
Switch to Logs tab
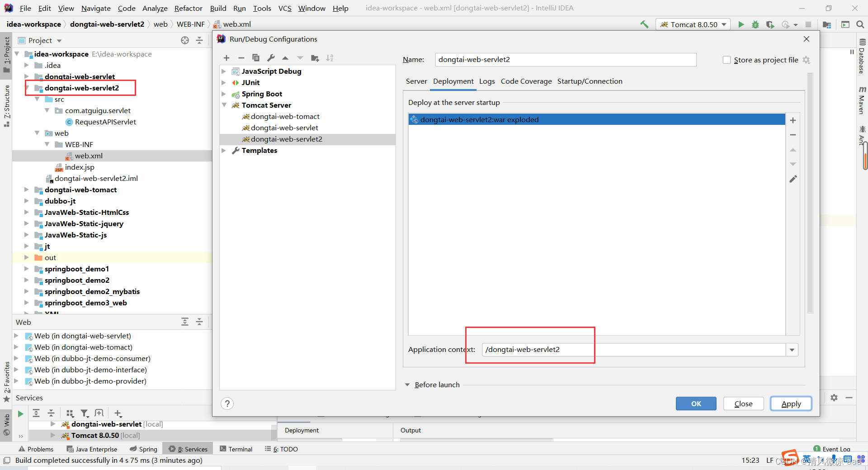487,81
